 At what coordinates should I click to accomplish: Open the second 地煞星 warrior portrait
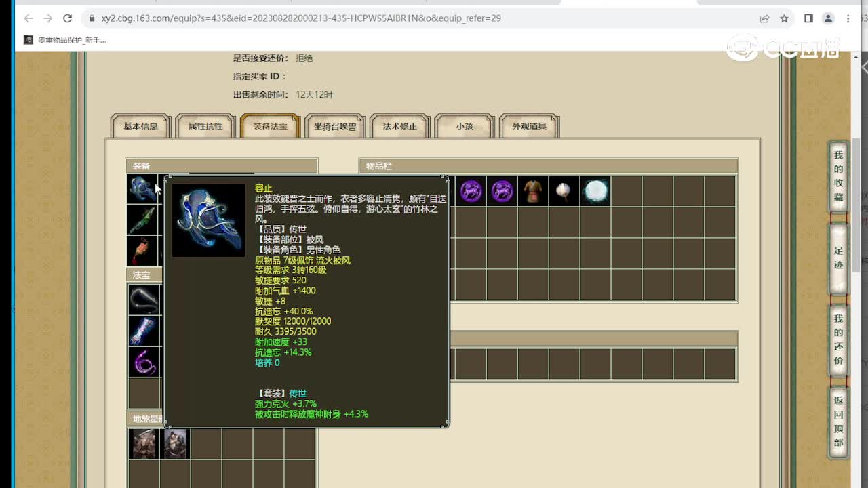[x=175, y=444]
